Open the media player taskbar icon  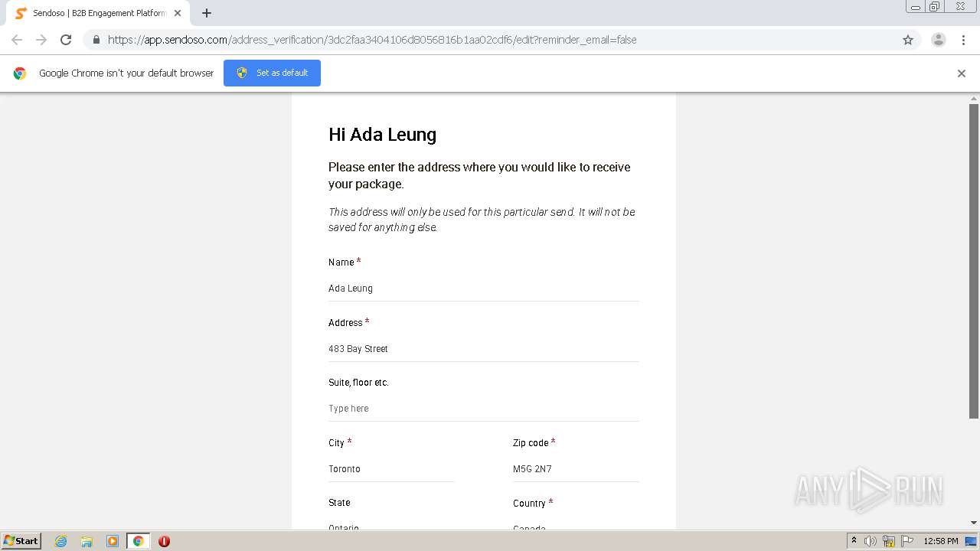(113, 541)
